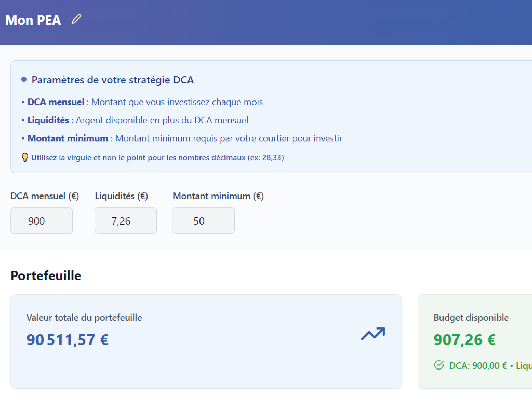Click the lightbulb tip icon
Image resolution: width=532 pixels, height=399 pixels.
(x=25, y=158)
